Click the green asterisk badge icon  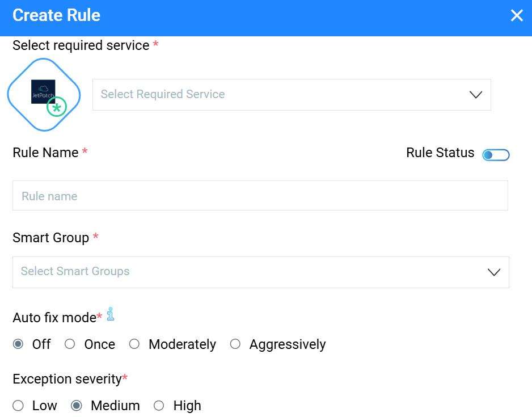57,107
